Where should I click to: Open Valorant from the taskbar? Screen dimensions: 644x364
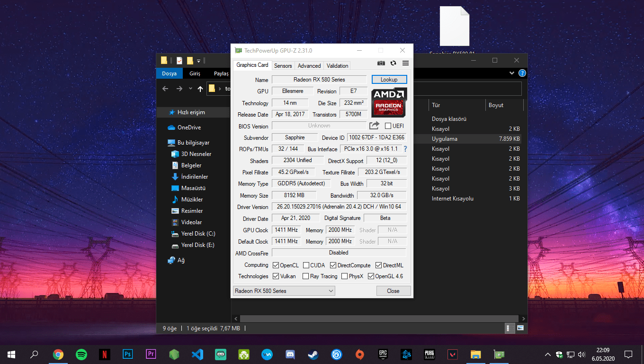point(453,354)
